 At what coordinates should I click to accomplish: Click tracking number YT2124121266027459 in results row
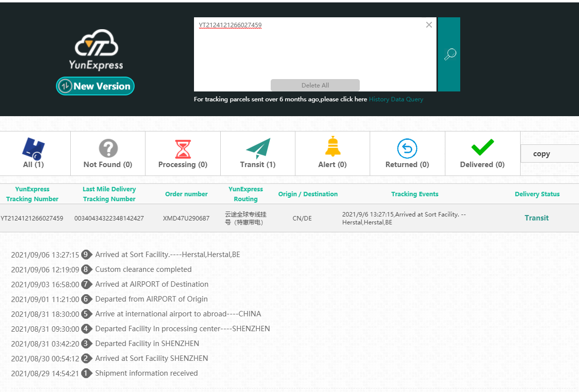tap(32, 218)
